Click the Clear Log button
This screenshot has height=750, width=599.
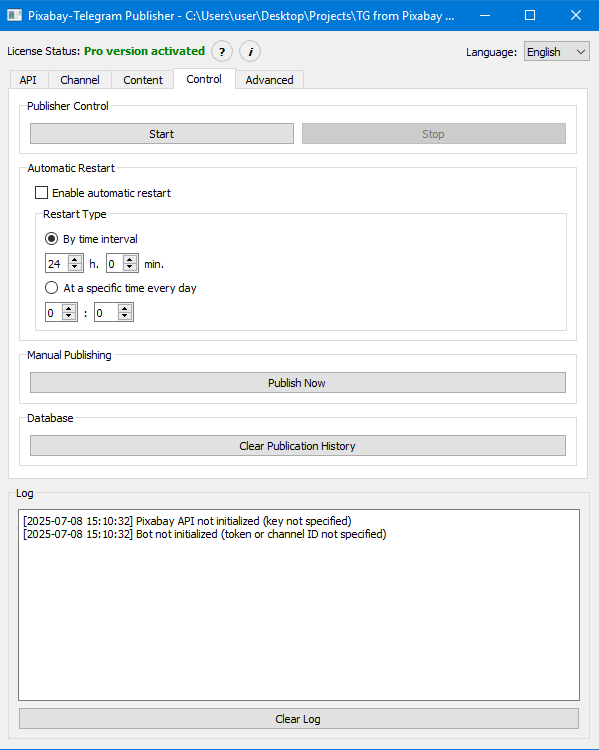click(299, 719)
